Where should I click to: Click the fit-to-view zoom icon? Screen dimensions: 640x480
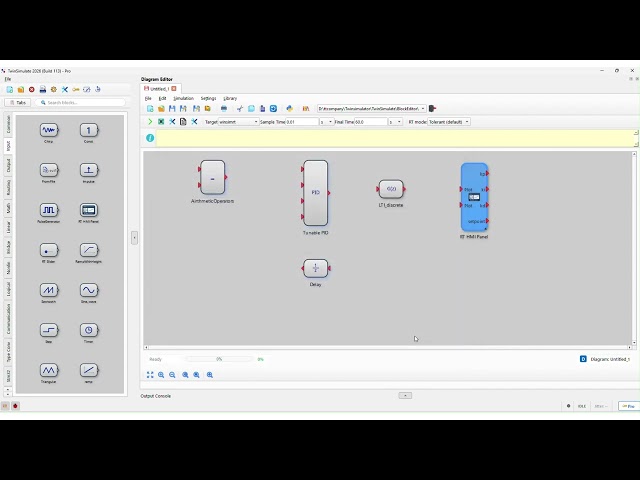150,375
